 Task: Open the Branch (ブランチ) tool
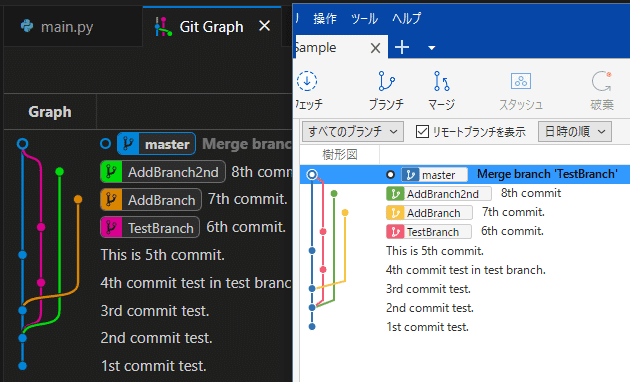[386, 81]
